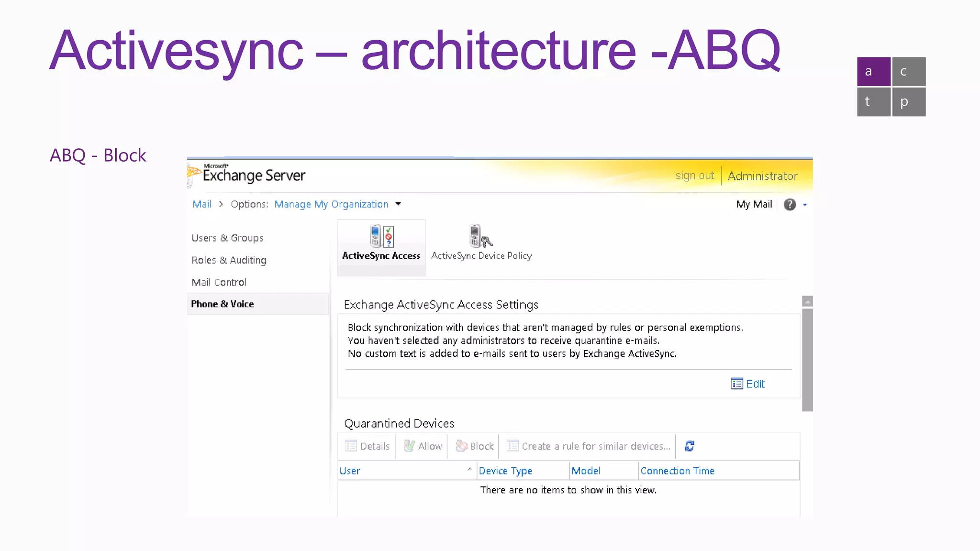Image resolution: width=980 pixels, height=551 pixels.
Task: Click the Details toolbar button
Action: point(367,446)
